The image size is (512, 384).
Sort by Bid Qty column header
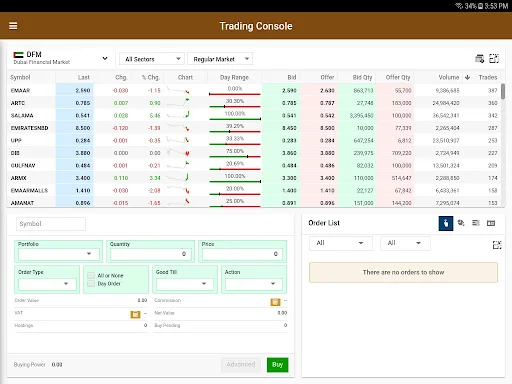(x=362, y=77)
